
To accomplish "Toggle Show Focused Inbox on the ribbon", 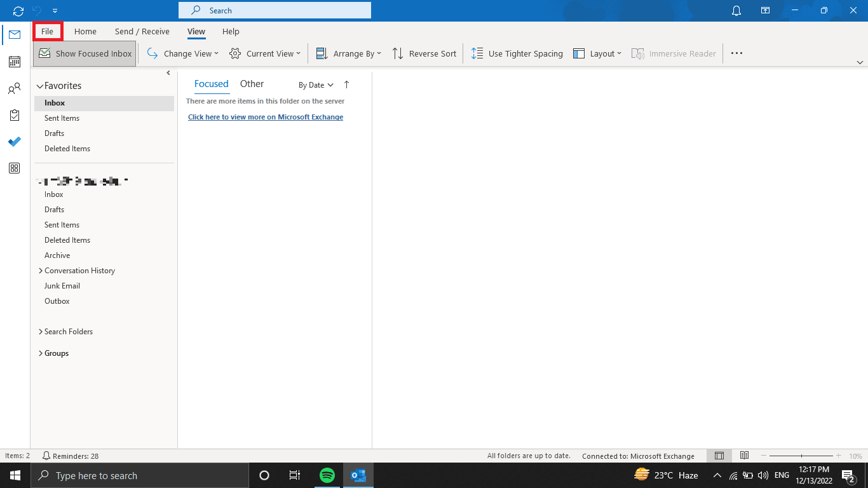I will click(84, 53).
